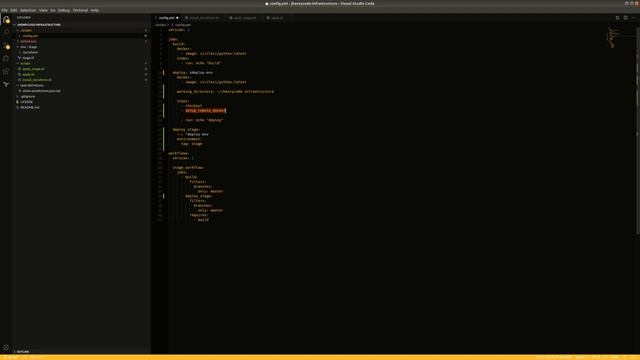Screen dimensions: 640x360
Task: Click the Split Editor icon
Action: click(625, 18)
